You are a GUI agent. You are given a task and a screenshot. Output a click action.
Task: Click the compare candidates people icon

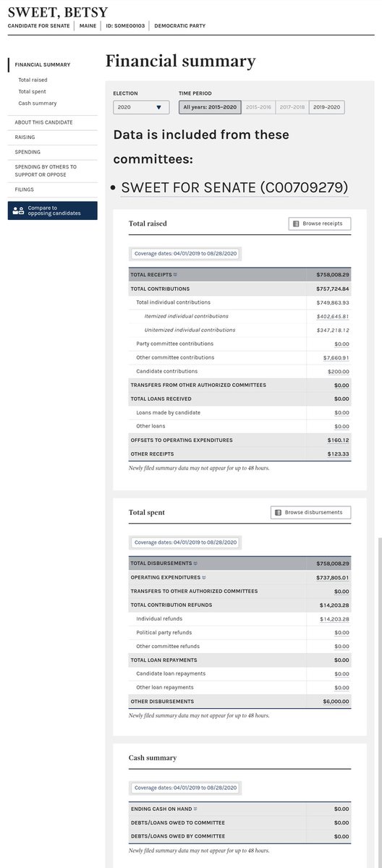19,211
